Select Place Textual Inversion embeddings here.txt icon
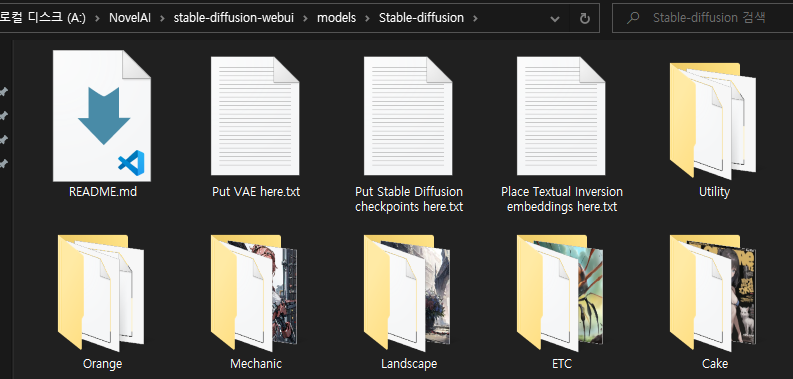The height and width of the screenshot is (379, 793). (x=561, y=116)
